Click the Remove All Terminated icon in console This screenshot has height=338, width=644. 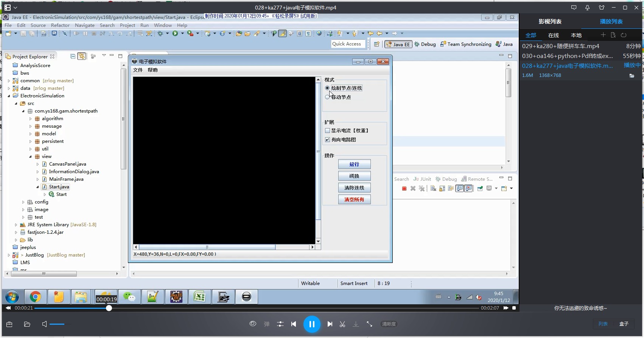pyautogui.click(x=422, y=188)
